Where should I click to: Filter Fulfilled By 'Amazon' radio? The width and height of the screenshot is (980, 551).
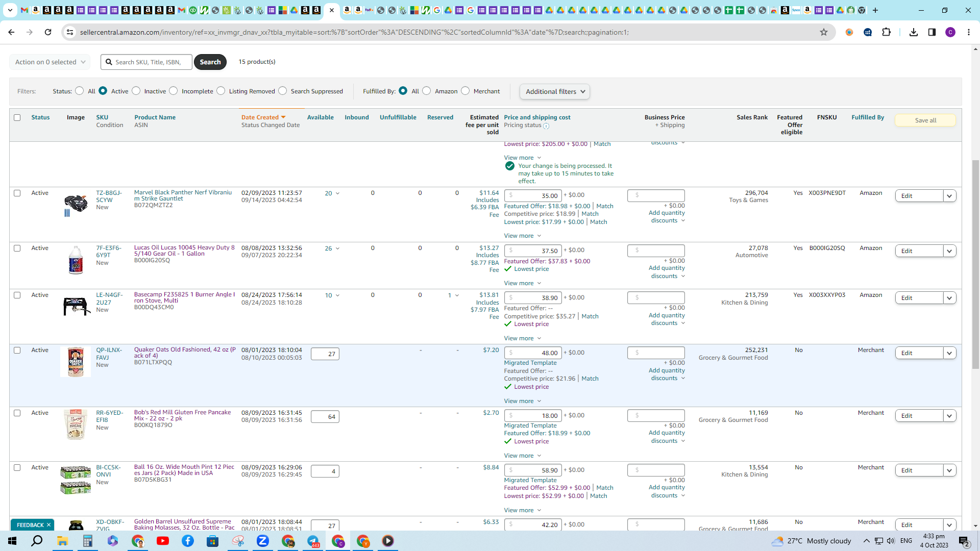[x=427, y=91]
